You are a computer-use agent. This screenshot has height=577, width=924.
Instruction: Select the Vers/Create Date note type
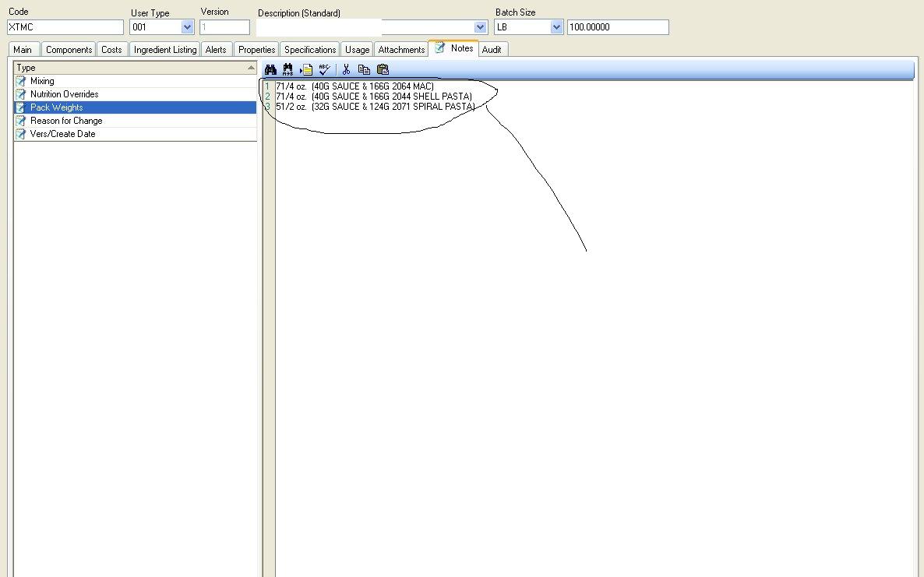[62, 134]
